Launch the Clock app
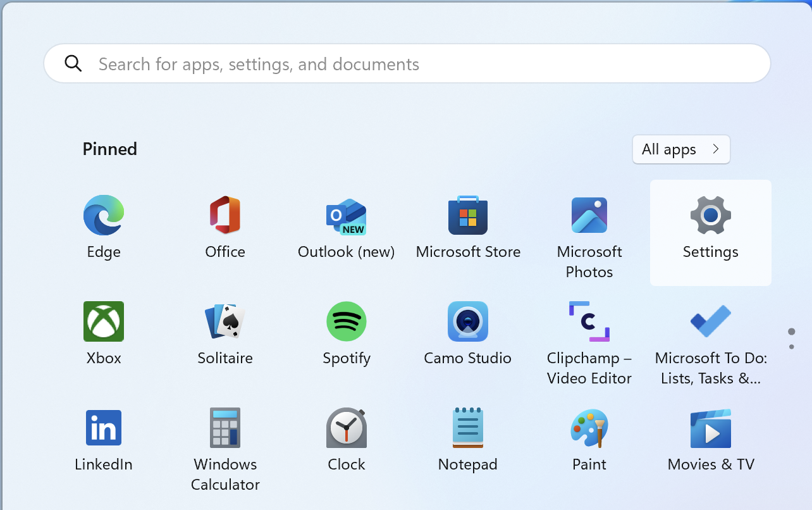Viewport: 812px width, 510px height. point(347,439)
